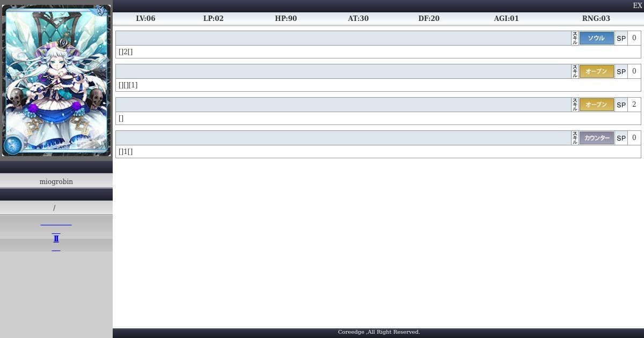
Task: Select the gray Counter skill type badge
Action: coord(596,138)
